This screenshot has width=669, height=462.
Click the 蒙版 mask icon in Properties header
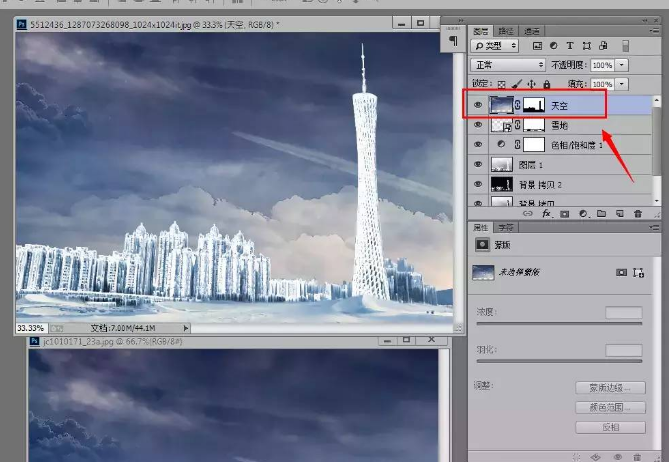pyautogui.click(x=483, y=244)
